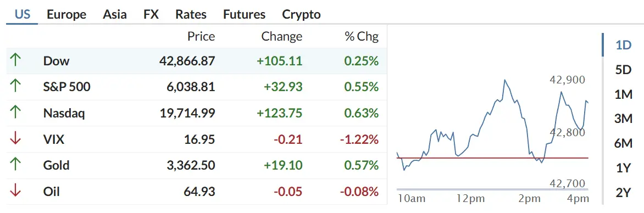The width and height of the screenshot is (644, 213).
Task: Choose the 1M chart timeframe
Action: (x=623, y=94)
